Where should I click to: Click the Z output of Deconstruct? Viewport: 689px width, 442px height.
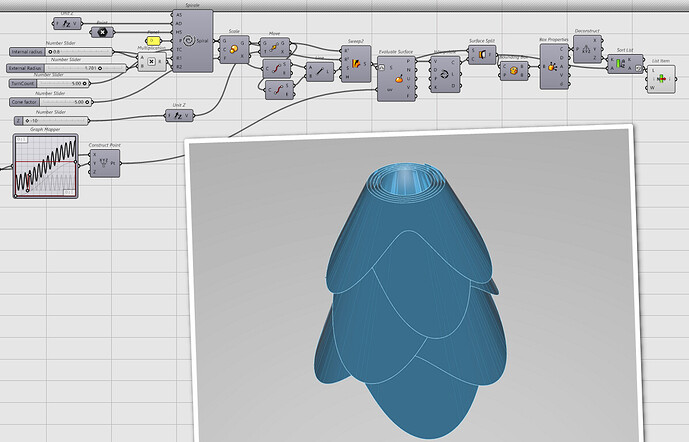(x=595, y=58)
